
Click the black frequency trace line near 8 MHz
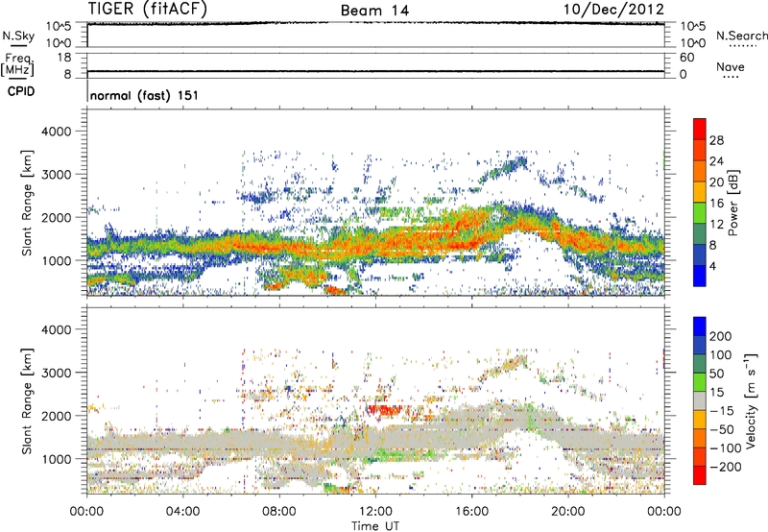click(375, 71)
